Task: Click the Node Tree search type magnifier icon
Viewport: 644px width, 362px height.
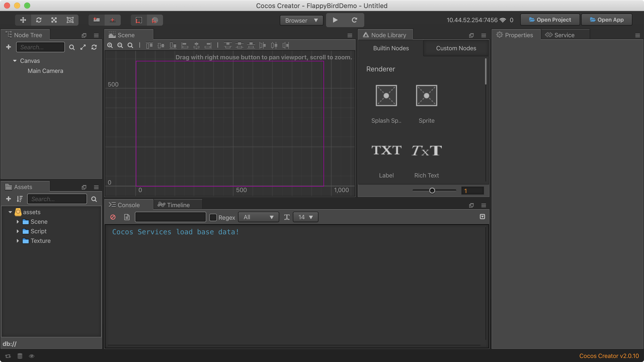Action: (72, 47)
